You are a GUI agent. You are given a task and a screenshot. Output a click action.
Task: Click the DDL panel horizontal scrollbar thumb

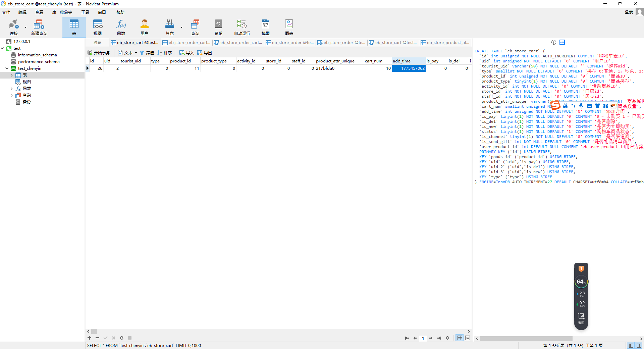click(x=526, y=339)
